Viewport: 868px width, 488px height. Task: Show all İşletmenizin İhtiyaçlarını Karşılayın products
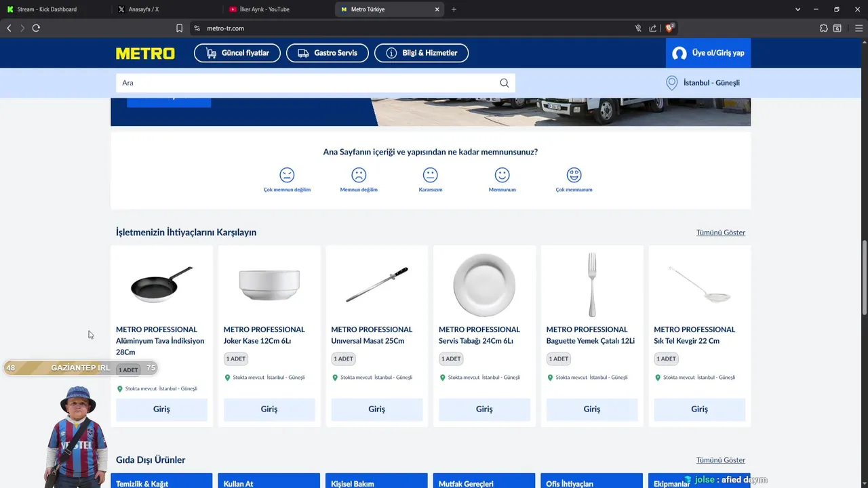(x=721, y=232)
